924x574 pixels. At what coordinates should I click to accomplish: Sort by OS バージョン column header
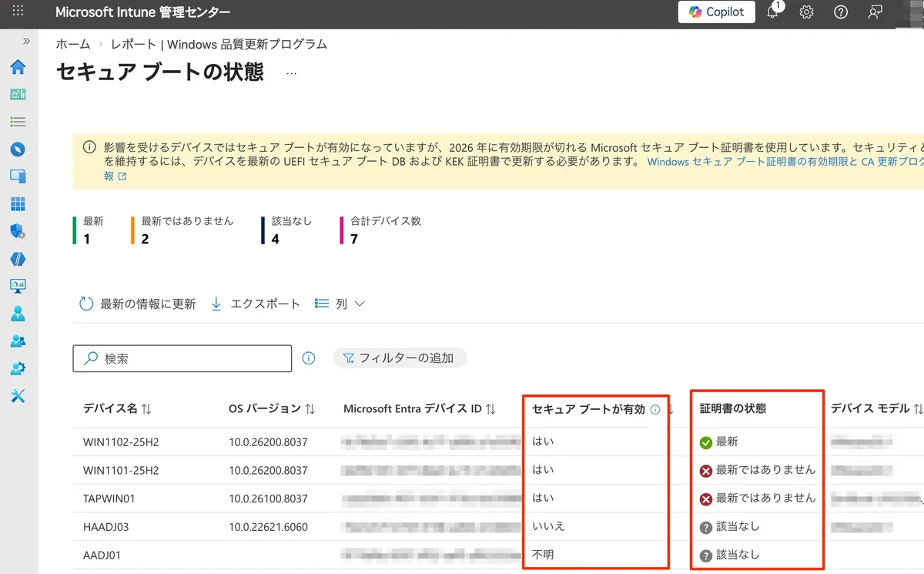(x=272, y=409)
